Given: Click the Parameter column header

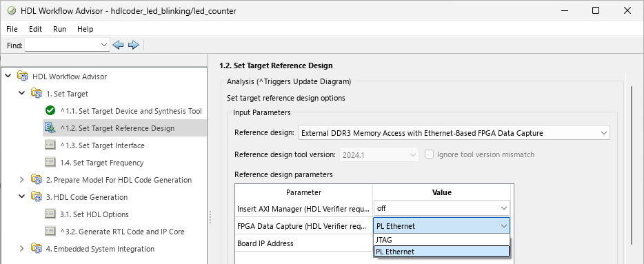Looking at the screenshot, I should [x=304, y=192].
